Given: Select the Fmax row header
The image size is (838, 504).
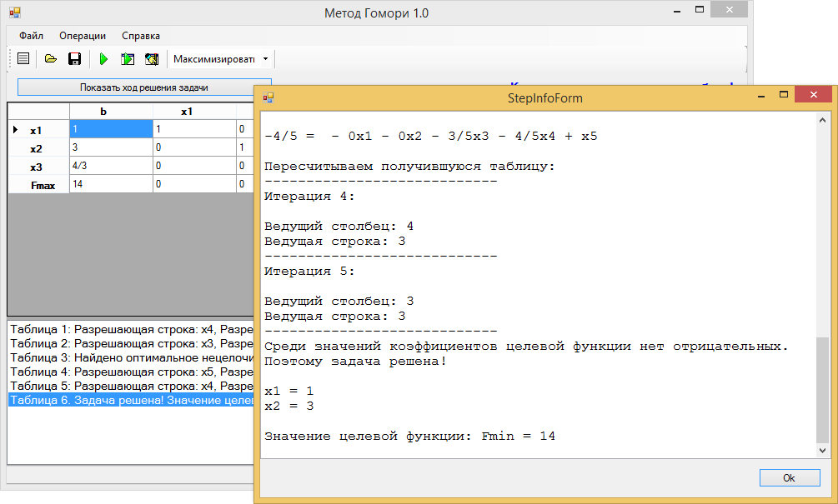Looking at the screenshot, I should (38, 185).
